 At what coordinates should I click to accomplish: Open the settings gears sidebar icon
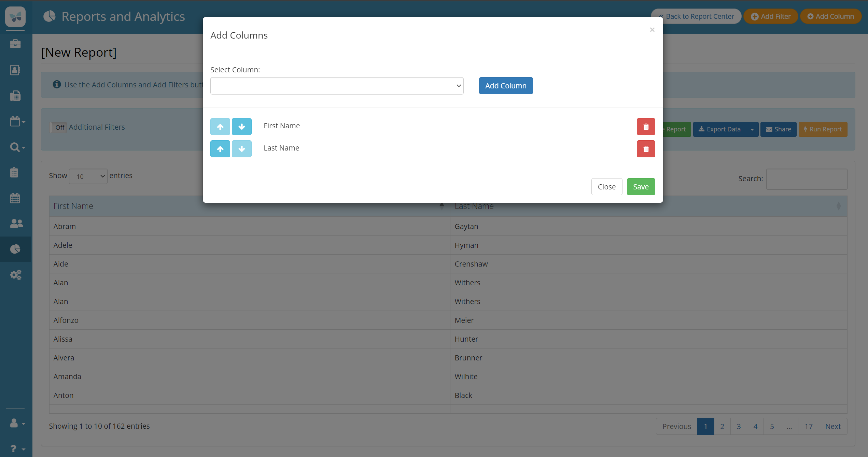[x=16, y=275]
